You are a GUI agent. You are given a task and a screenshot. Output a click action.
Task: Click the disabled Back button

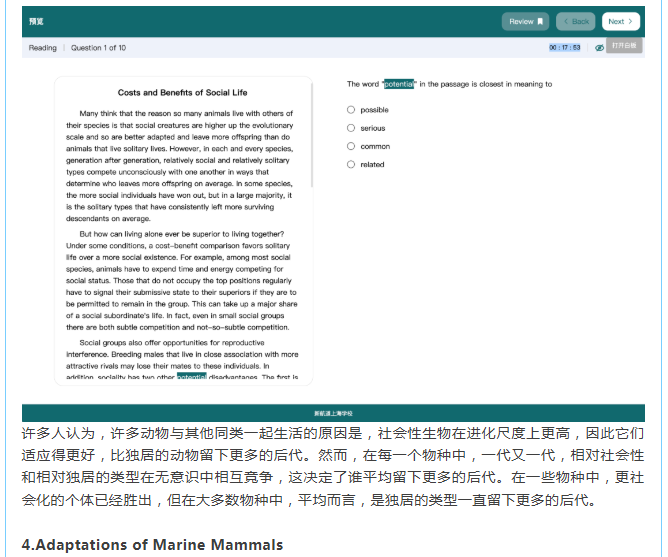(x=576, y=21)
